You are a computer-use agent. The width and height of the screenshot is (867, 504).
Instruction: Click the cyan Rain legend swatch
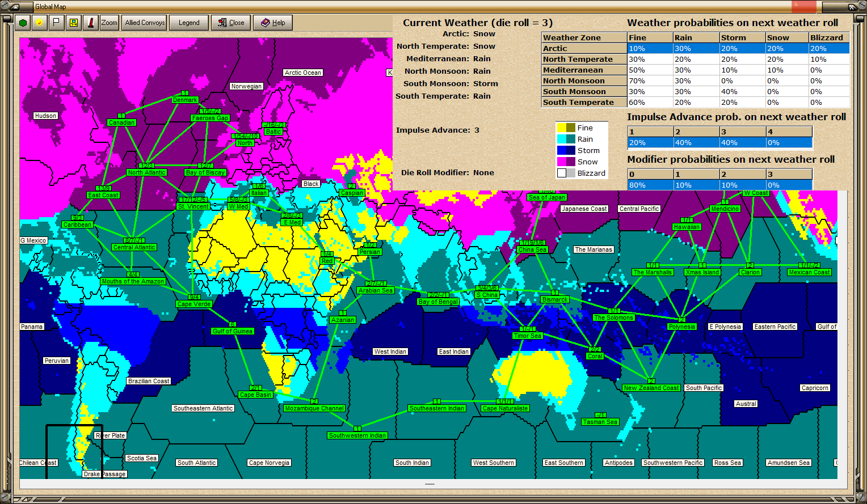click(562, 139)
